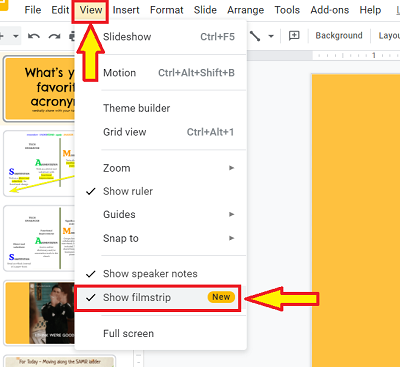400x367 pixels.
Task: Open the Arrange menu
Action: point(245,10)
